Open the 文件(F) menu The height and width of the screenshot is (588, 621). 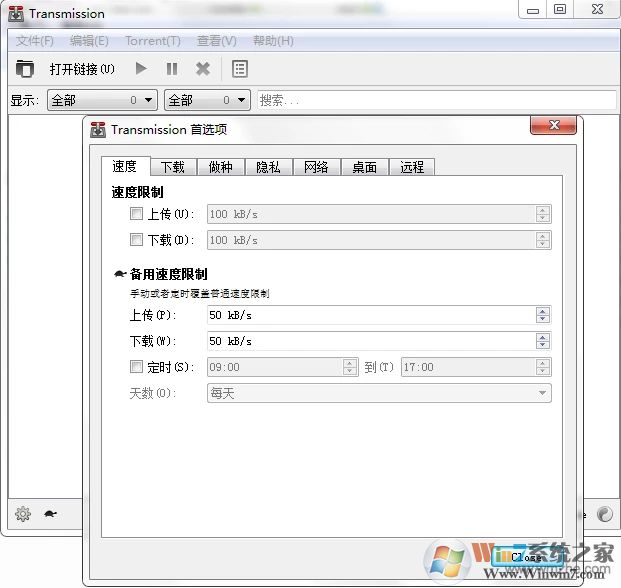point(34,40)
